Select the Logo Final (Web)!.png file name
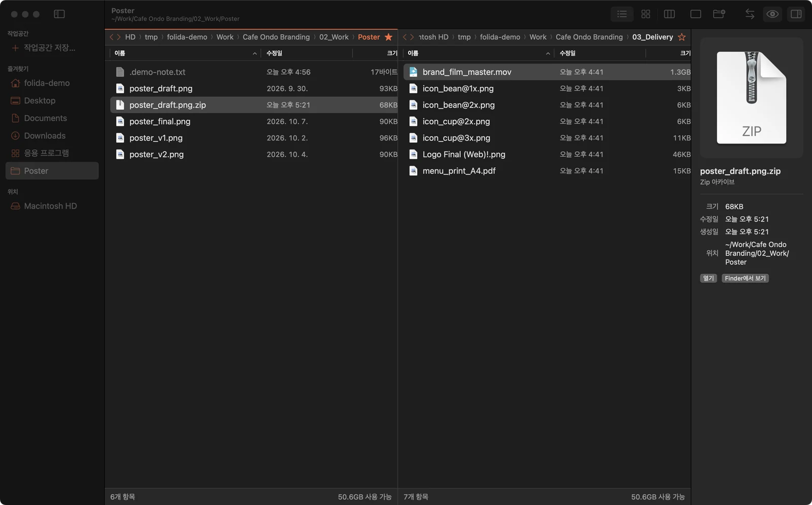The height and width of the screenshot is (505, 812). coord(464,154)
